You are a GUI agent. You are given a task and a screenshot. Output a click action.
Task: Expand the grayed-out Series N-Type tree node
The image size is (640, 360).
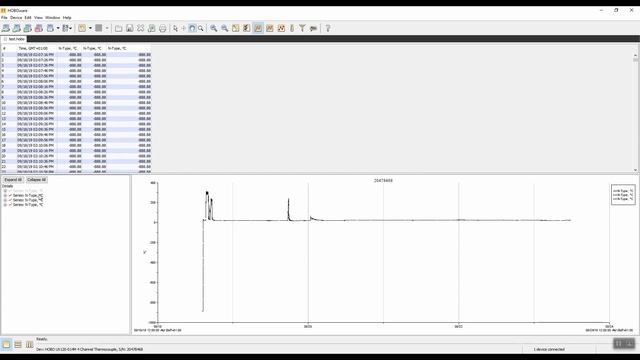point(5,191)
